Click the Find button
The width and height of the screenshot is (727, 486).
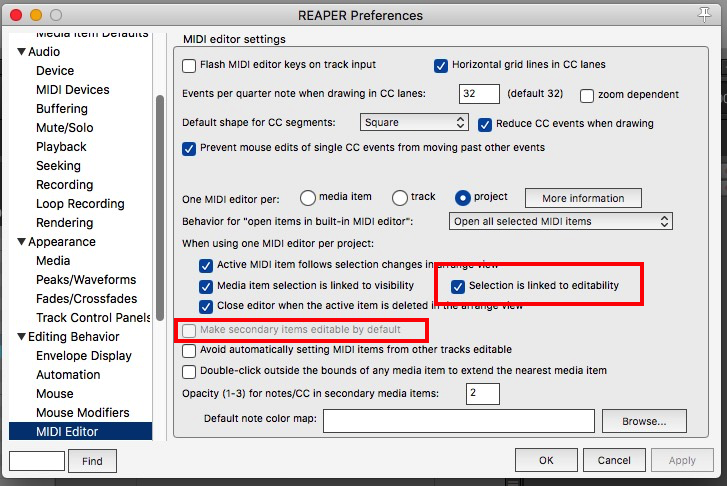pos(92,461)
